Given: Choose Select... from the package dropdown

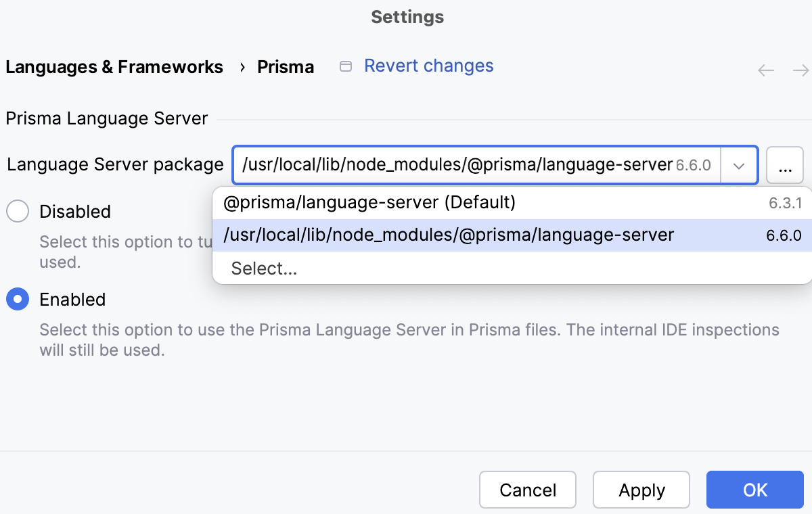Looking at the screenshot, I should click(264, 268).
